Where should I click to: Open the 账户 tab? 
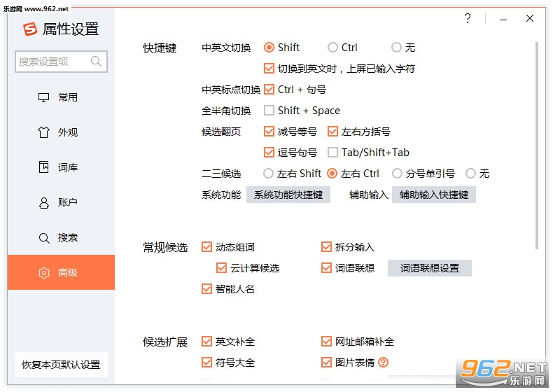point(61,202)
